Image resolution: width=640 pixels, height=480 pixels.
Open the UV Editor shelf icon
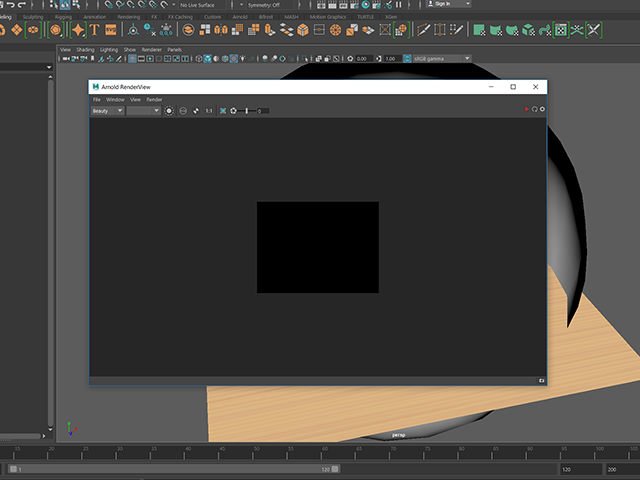(x=561, y=30)
